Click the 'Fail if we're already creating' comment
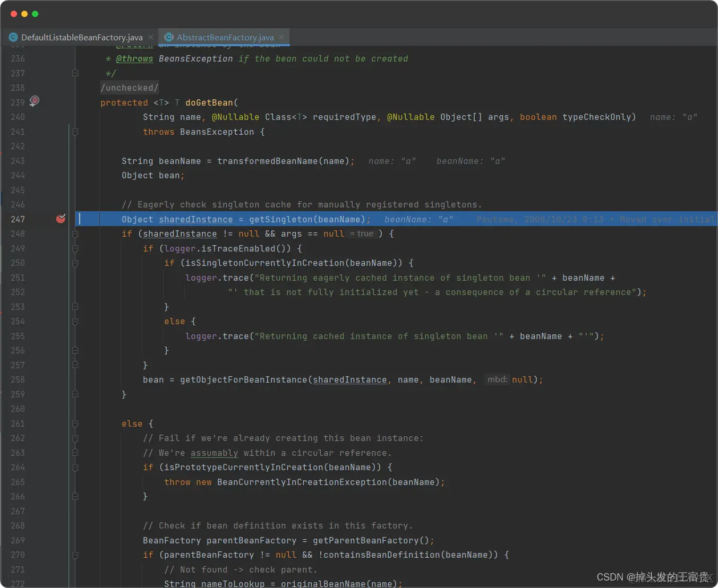Viewport: 718px width, 588px height. [283, 438]
